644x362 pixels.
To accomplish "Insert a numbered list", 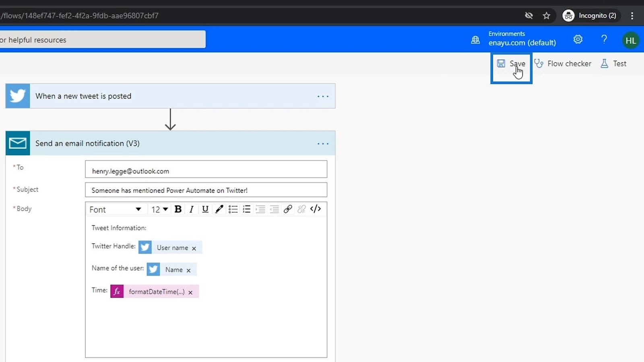I will point(247,209).
